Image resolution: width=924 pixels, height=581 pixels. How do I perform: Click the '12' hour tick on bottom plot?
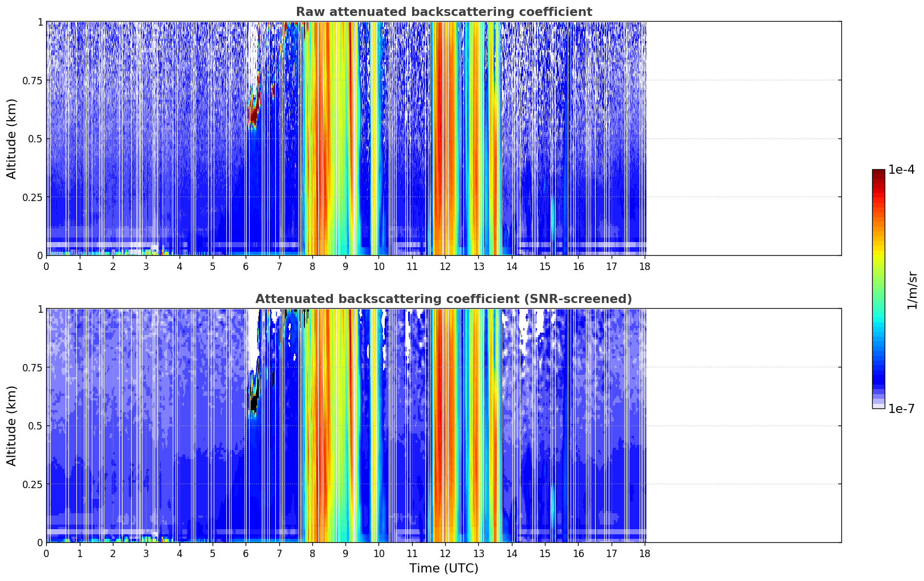click(x=445, y=553)
